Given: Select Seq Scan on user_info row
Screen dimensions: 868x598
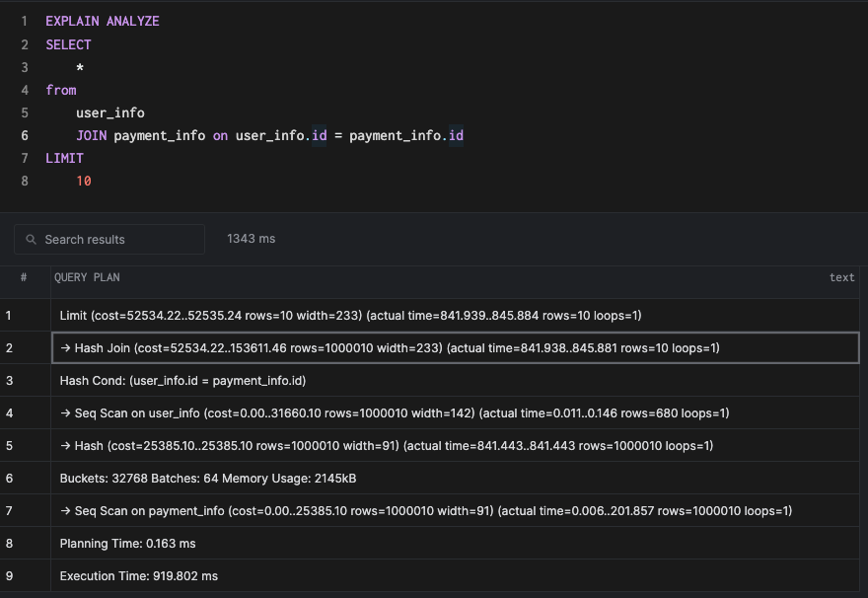Looking at the screenshot, I should click(x=395, y=413).
